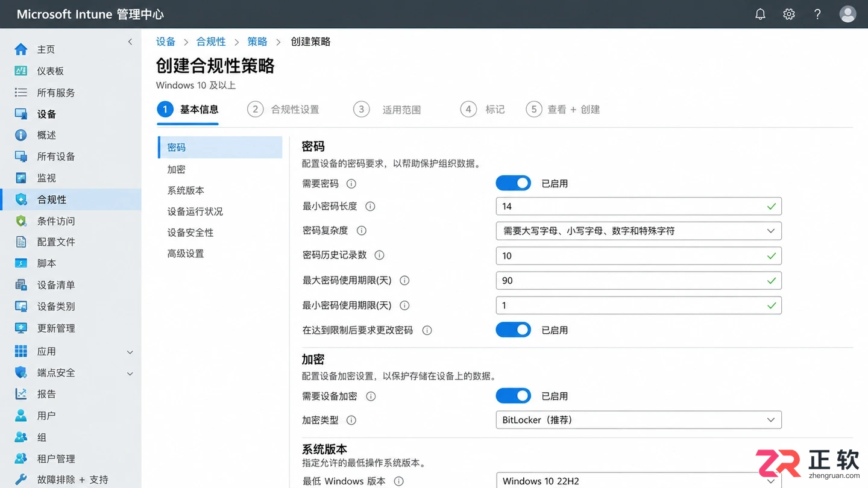
Task: Open settings gear icon in header
Action: coord(789,14)
